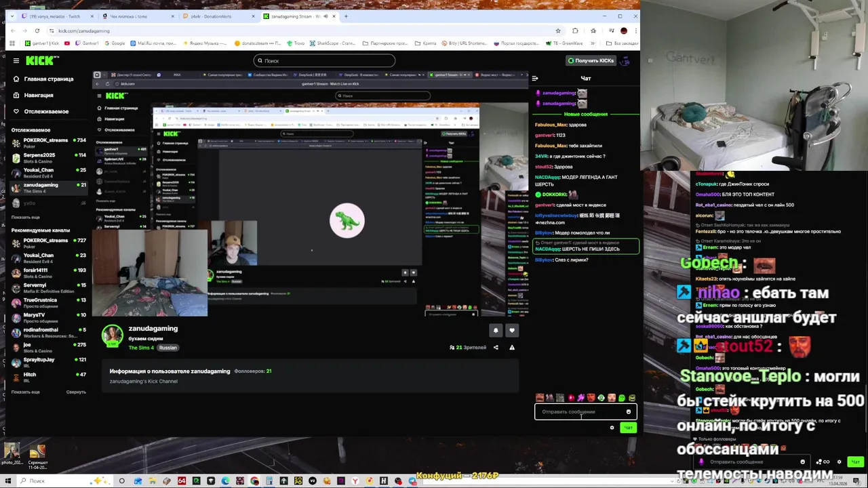This screenshot has width=868, height=488.
Task: Open the user avatar menu near Получить KICKs
Action: (625, 60)
